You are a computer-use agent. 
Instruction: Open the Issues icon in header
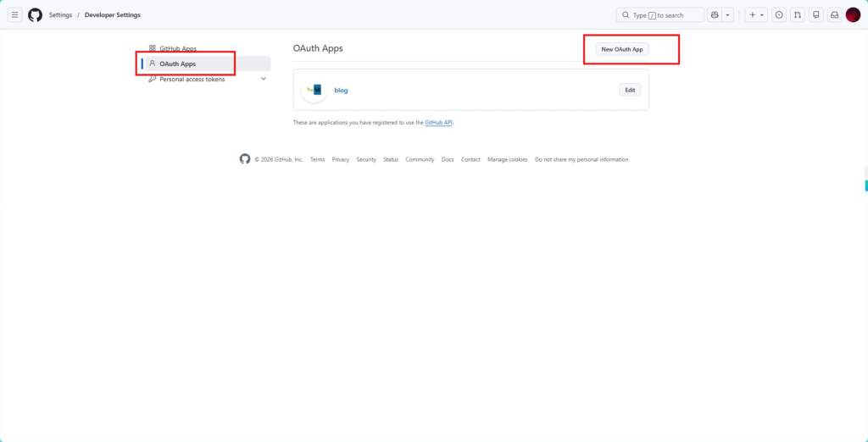(x=779, y=15)
